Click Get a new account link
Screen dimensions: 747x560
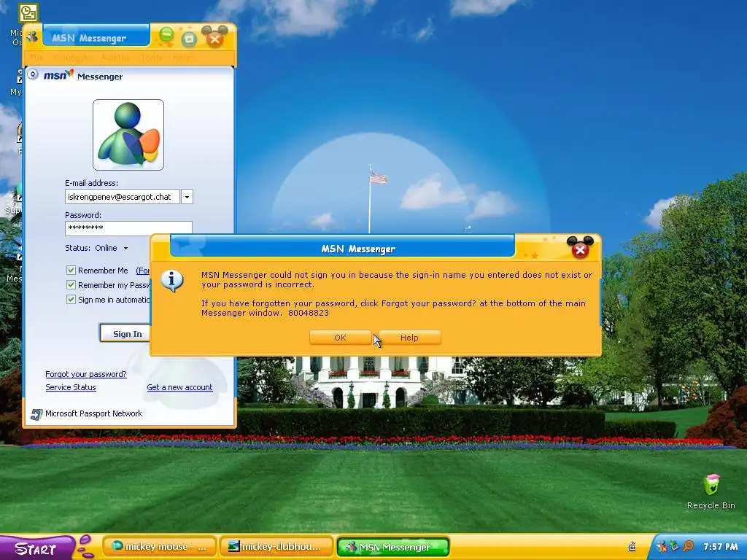point(179,388)
